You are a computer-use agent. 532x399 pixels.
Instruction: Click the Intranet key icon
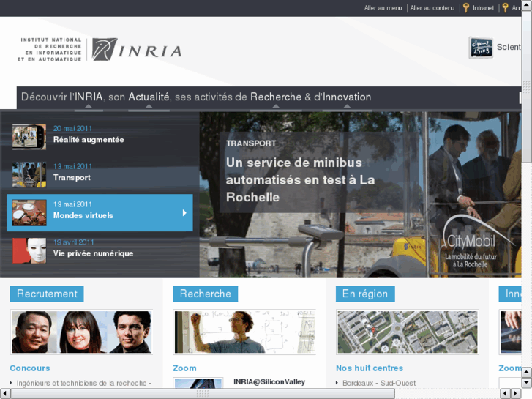point(466,7)
